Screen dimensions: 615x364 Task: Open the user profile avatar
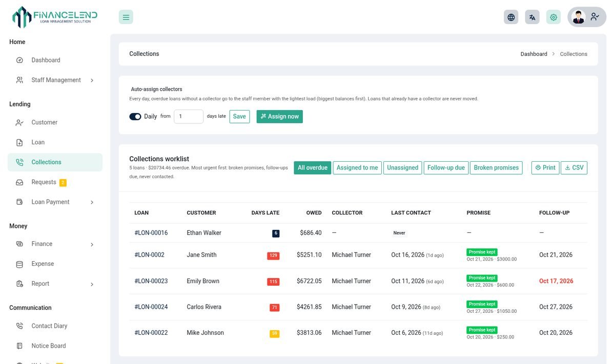[x=579, y=17]
